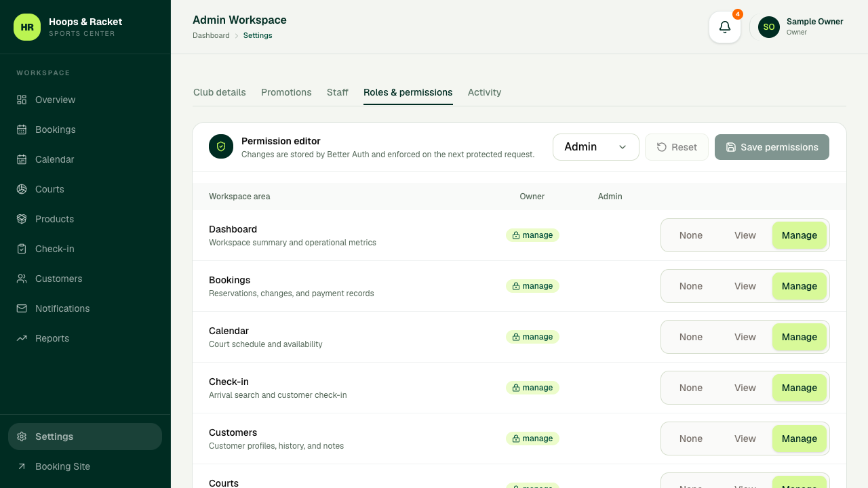Click 'Court schedule and availability' text
Image resolution: width=868 pixels, height=488 pixels.
click(266, 344)
